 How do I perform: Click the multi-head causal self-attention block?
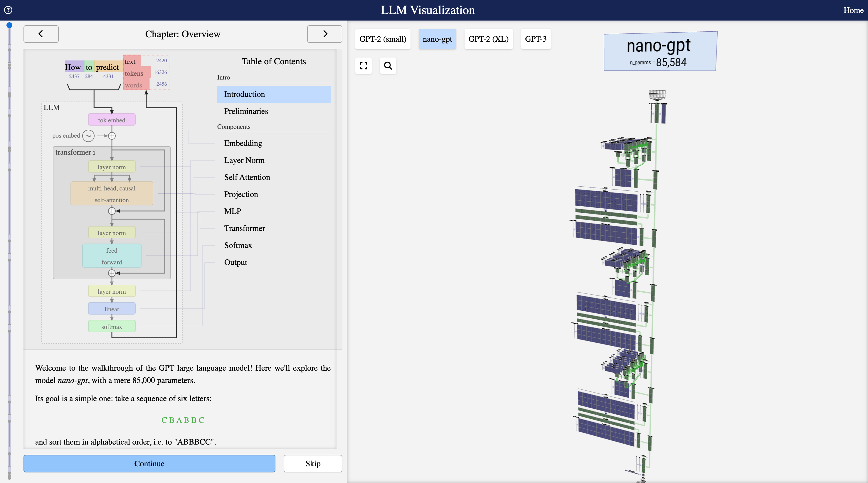112,194
